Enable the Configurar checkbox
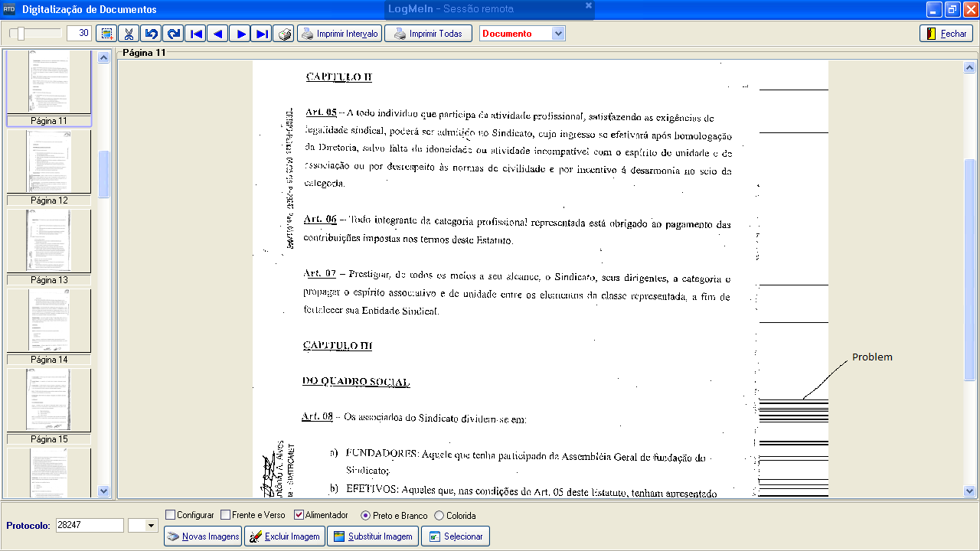980x551 pixels. 171,515
